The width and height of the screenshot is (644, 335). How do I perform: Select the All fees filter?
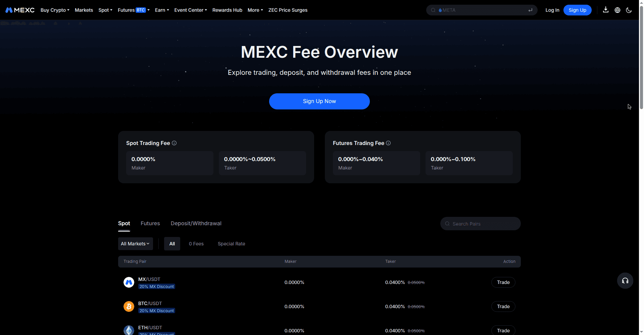click(x=172, y=244)
